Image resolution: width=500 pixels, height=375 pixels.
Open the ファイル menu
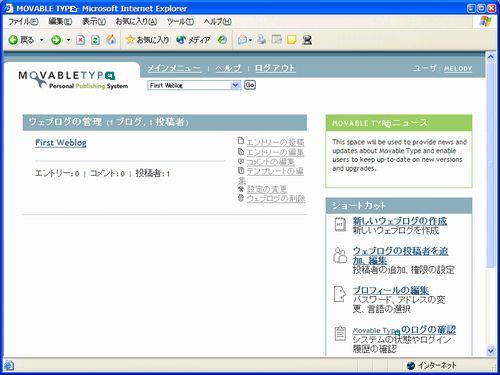pyautogui.click(x=23, y=22)
